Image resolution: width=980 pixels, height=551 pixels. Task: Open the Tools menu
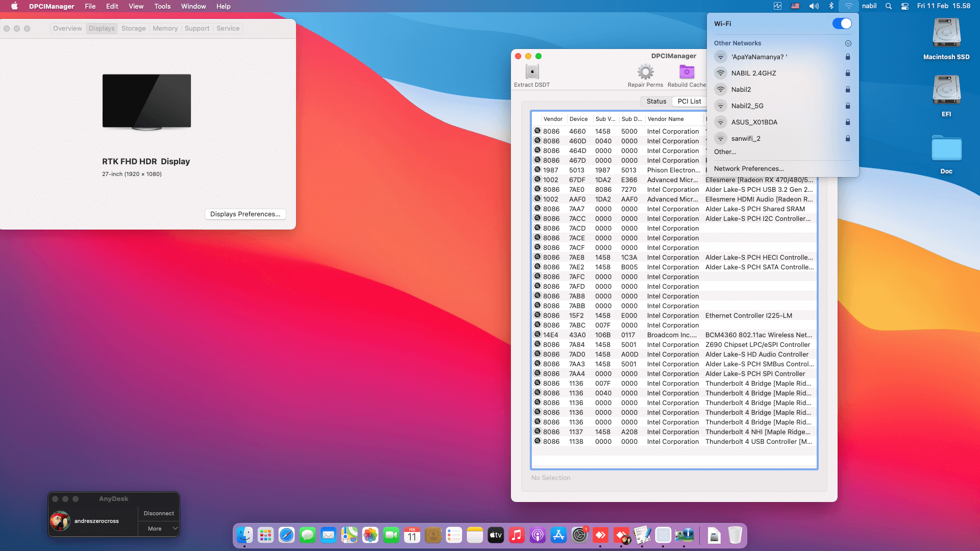tap(162, 6)
